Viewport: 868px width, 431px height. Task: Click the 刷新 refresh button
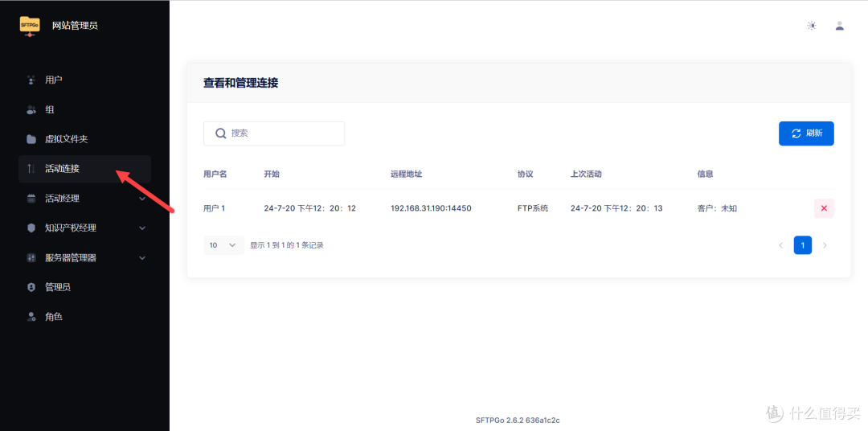[x=806, y=133]
